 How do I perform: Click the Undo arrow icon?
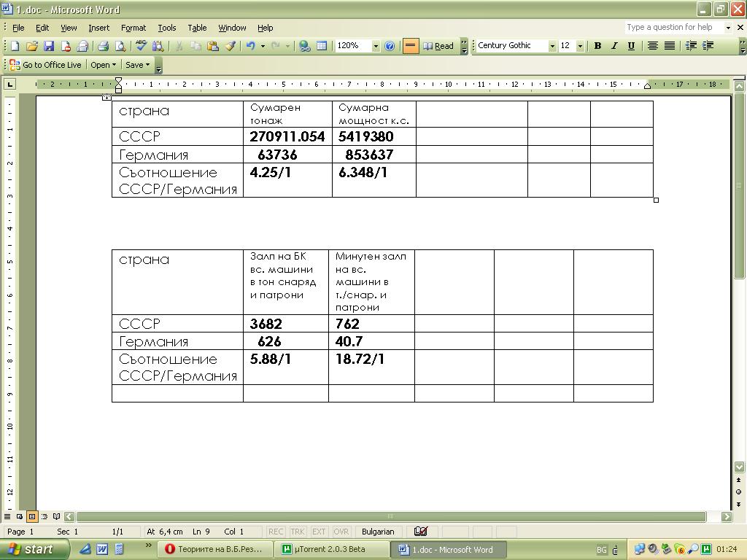click(x=250, y=46)
